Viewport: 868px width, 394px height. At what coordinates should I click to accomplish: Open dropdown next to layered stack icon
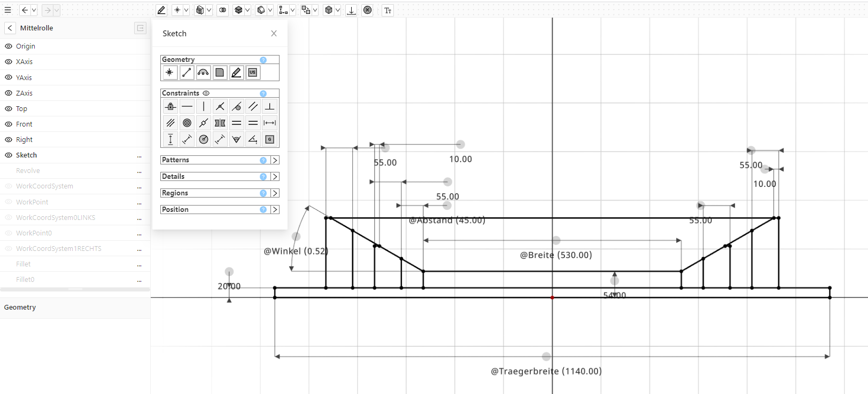click(x=247, y=10)
